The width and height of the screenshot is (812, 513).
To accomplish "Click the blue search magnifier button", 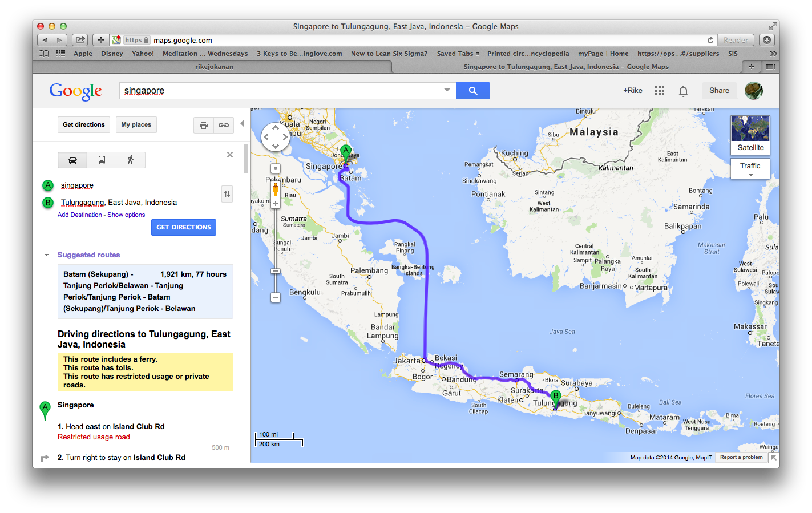I will pyautogui.click(x=472, y=91).
